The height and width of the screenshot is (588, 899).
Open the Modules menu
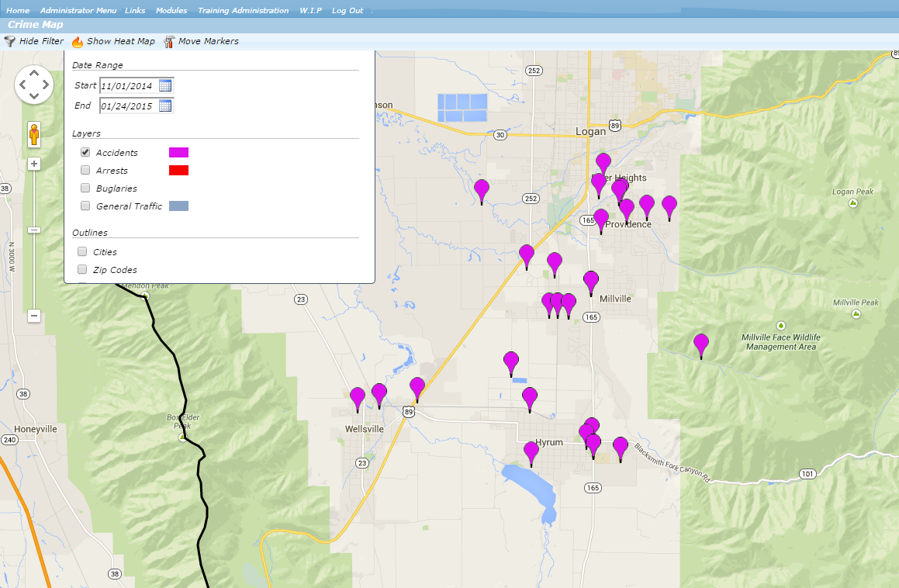click(x=171, y=11)
